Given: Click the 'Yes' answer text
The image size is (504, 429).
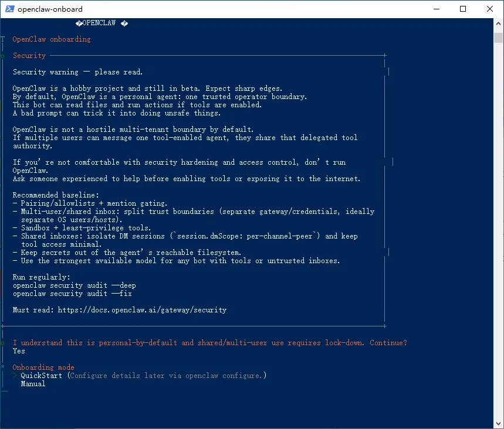Looking at the screenshot, I should [x=19, y=351].
